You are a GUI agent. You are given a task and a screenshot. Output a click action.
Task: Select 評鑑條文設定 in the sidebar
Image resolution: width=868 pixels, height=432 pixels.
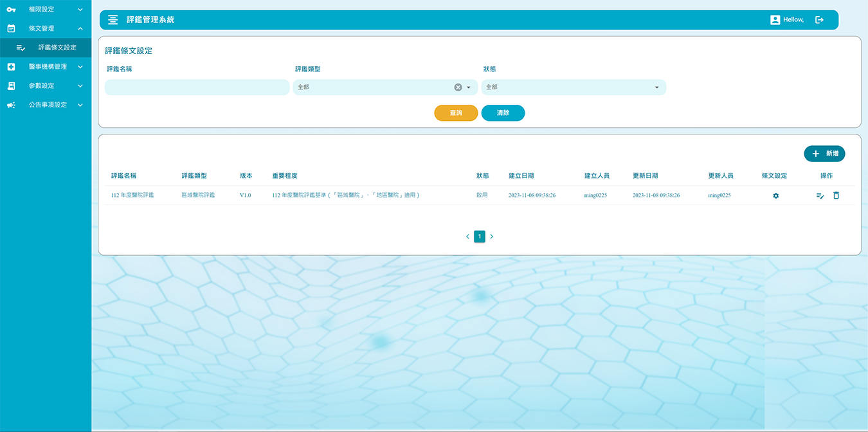[57, 48]
